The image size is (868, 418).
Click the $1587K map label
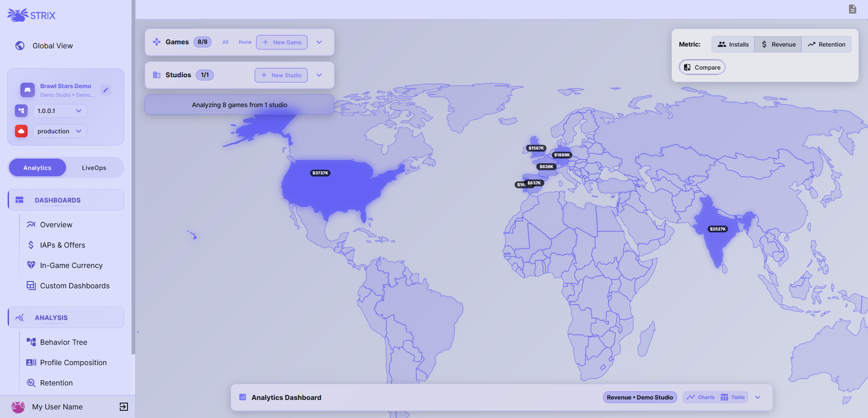(x=536, y=148)
